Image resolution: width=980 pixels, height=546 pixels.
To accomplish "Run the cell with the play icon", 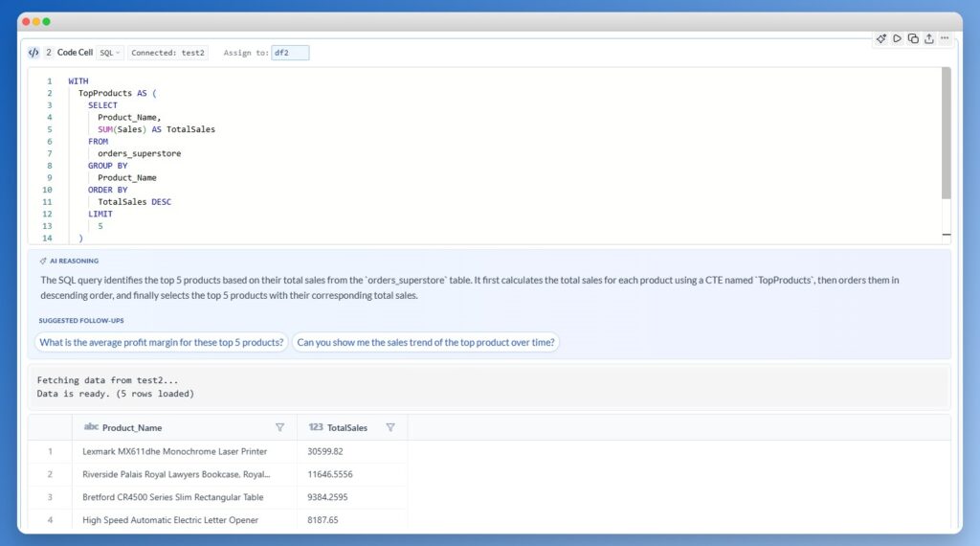I will tap(897, 38).
